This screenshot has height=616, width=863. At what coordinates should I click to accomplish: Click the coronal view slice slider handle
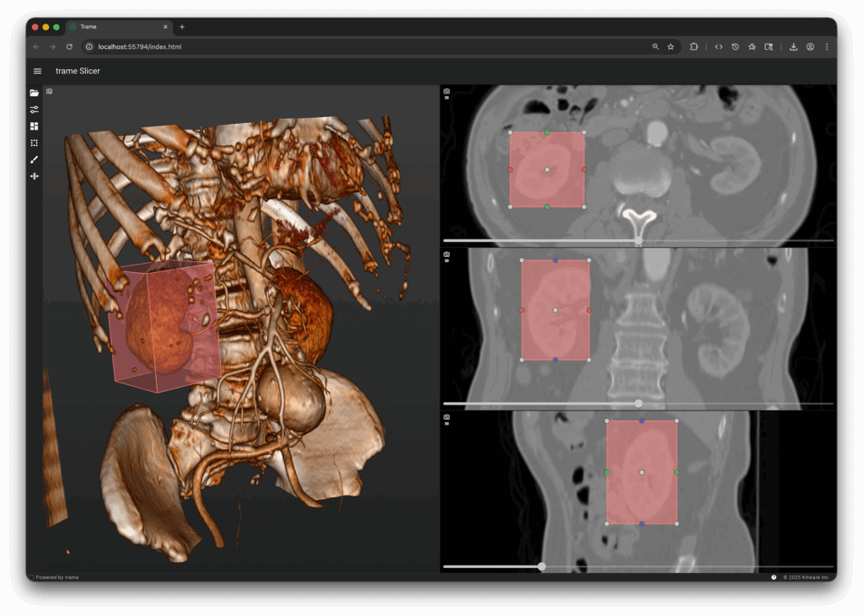pos(639,404)
